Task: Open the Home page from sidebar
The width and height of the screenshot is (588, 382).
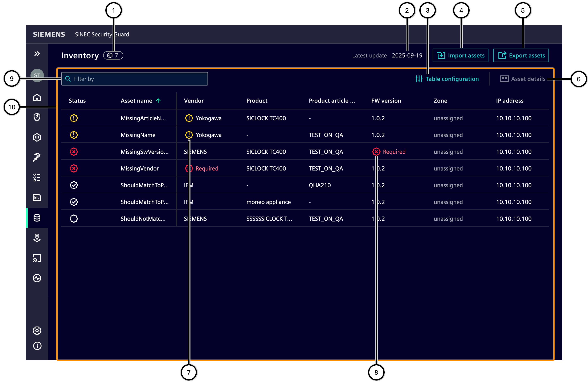Action: [x=37, y=97]
